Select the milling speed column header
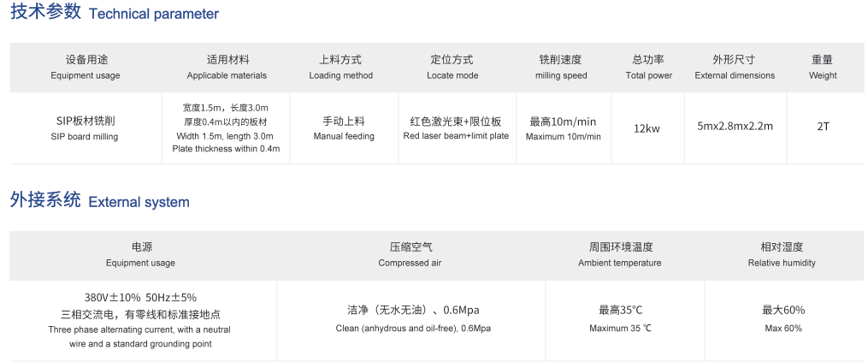868x362 pixels. [x=561, y=67]
